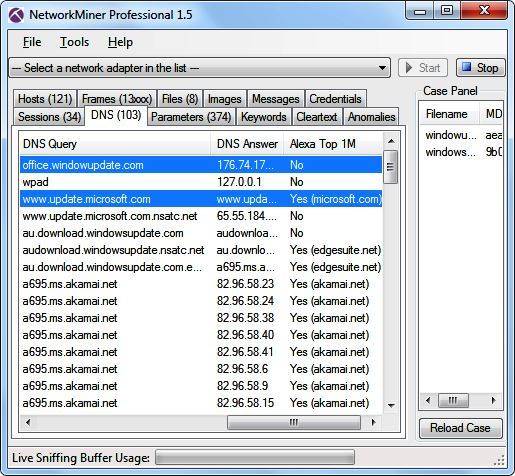Select the office.windowupdate.com DNS row
The width and height of the screenshot is (515, 476).
coord(201,165)
